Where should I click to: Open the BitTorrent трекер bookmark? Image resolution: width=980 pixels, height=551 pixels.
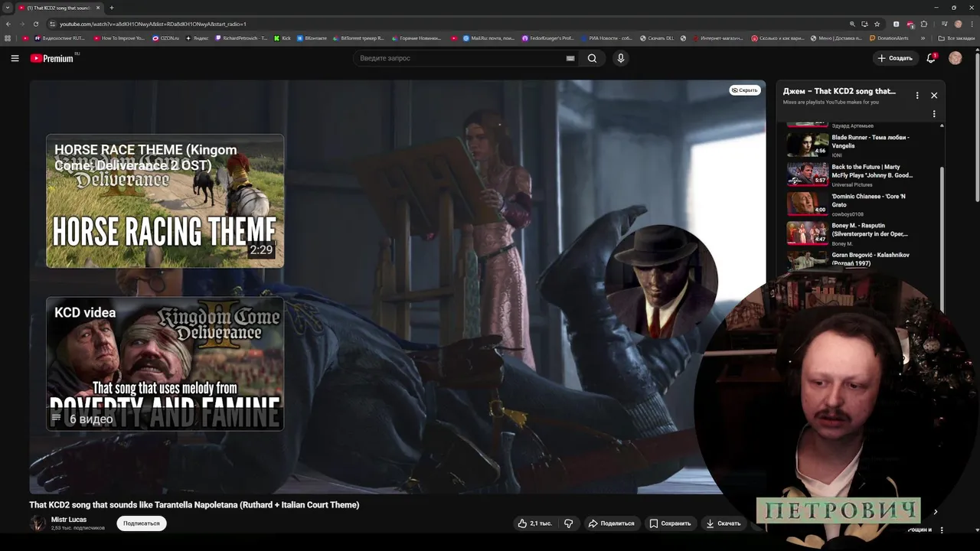click(x=358, y=38)
